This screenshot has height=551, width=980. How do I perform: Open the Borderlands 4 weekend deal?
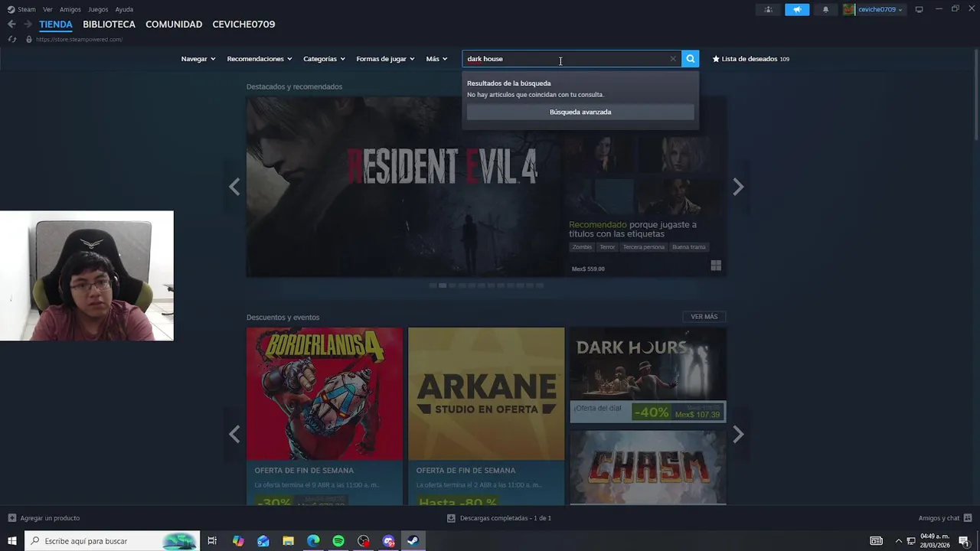(x=325, y=416)
